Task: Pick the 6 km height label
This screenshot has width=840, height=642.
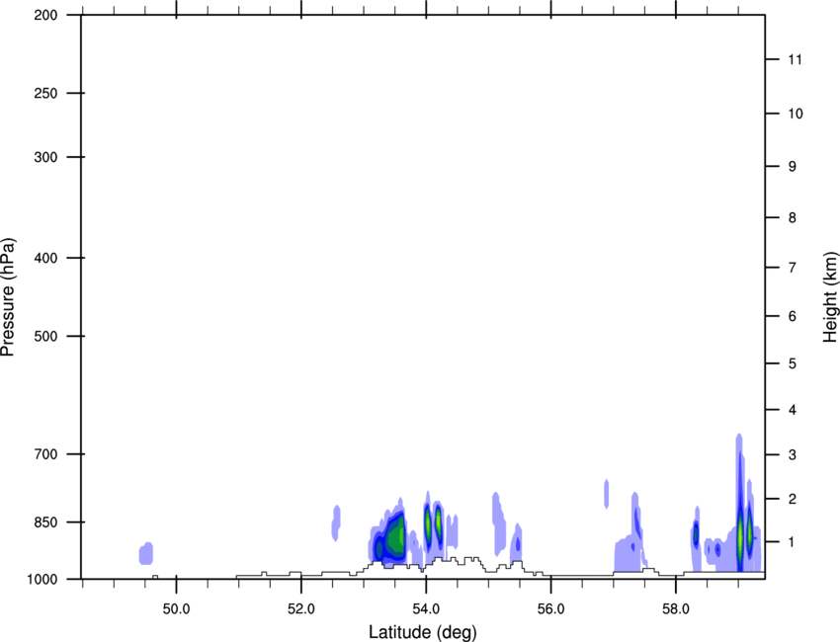Action: tap(793, 316)
